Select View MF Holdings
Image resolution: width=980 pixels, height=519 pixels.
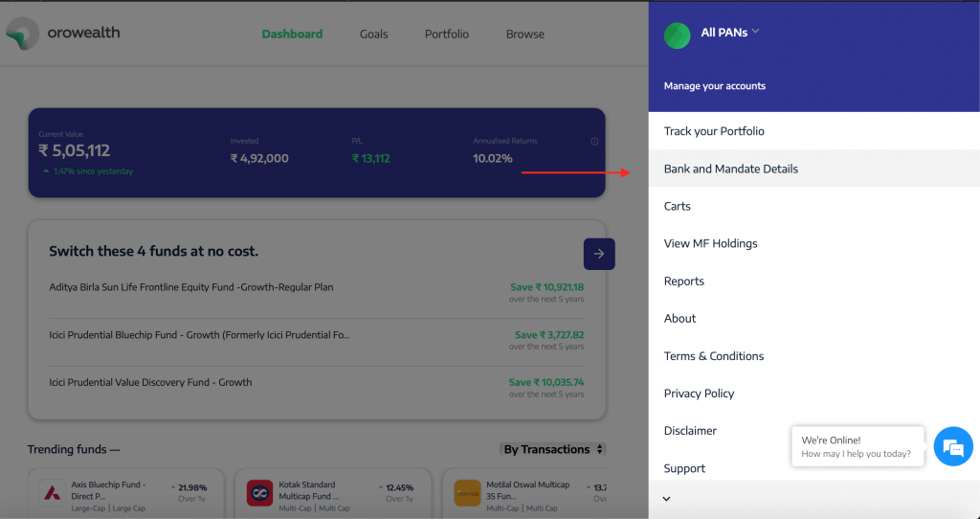710,243
